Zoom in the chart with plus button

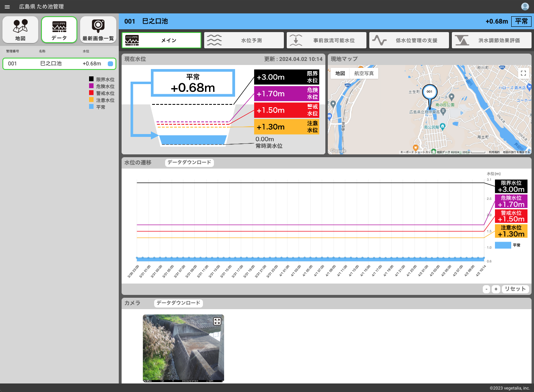coord(496,289)
